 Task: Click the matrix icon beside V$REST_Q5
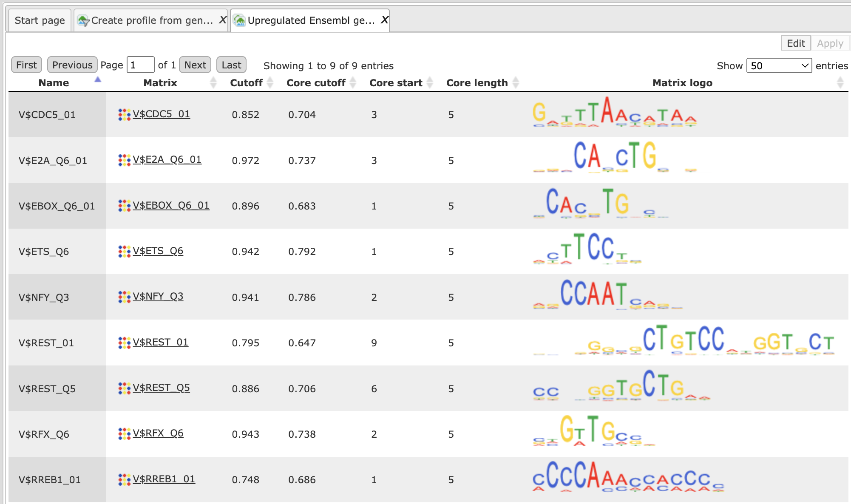pos(124,388)
